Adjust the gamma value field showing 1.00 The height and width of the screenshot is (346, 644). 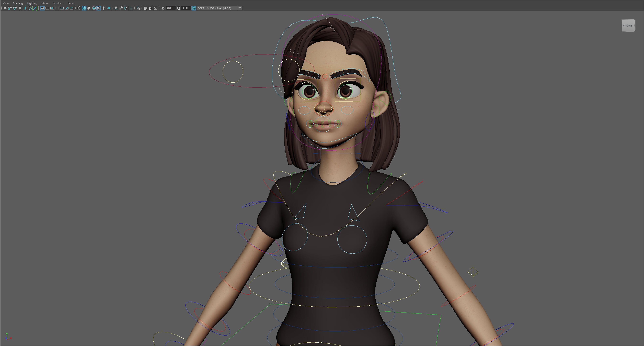(185, 8)
